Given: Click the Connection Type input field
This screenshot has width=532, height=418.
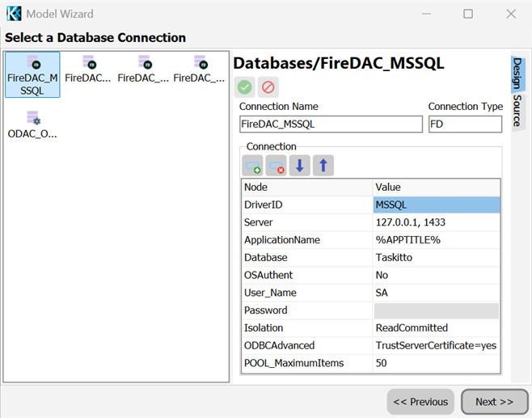Looking at the screenshot, I should point(465,125).
